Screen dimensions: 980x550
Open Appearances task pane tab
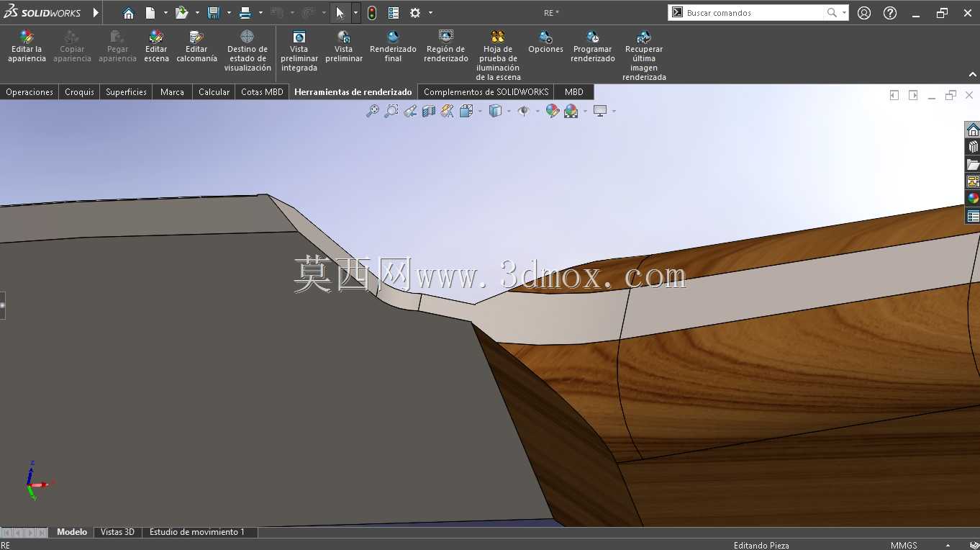pyautogui.click(x=973, y=199)
